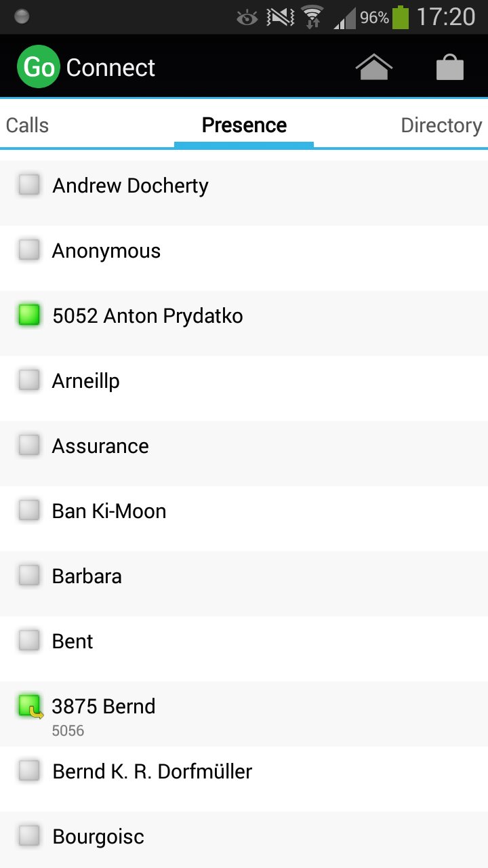Image resolution: width=488 pixels, height=868 pixels.
Task: Tap green presence indicator for Anton Prydatko
Action: click(29, 315)
